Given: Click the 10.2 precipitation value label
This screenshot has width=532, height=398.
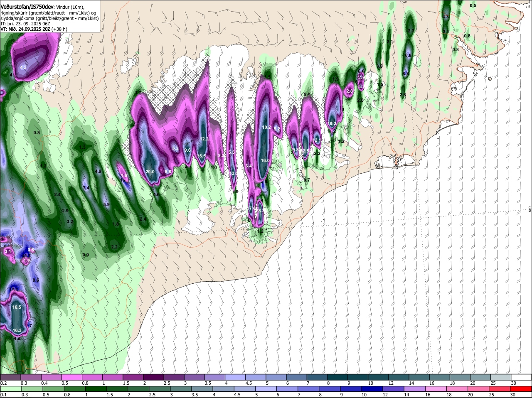Looking at the screenshot, I should pos(266,127).
